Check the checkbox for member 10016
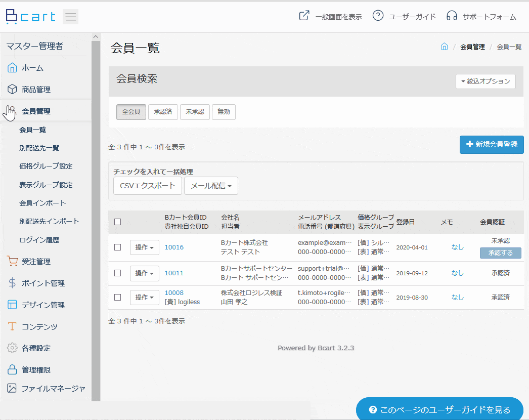The image size is (529, 420). click(x=117, y=247)
